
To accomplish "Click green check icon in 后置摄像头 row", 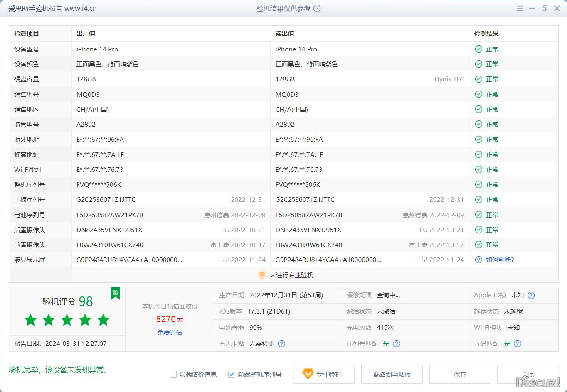I will [x=478, y=230].
